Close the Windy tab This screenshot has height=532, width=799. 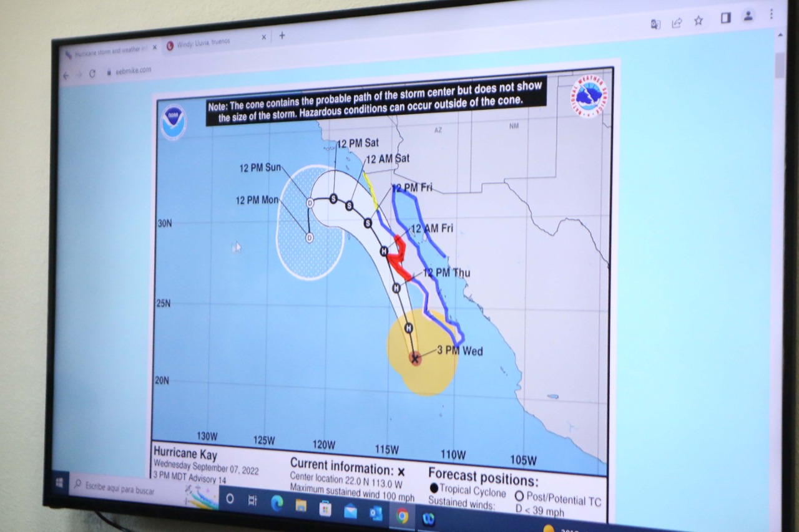click(263, 37)
